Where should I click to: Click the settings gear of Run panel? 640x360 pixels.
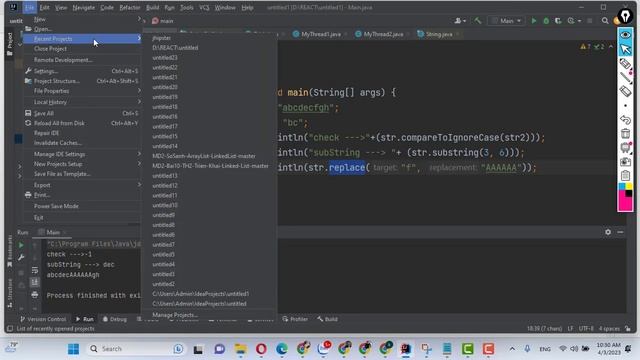(608, 232)
